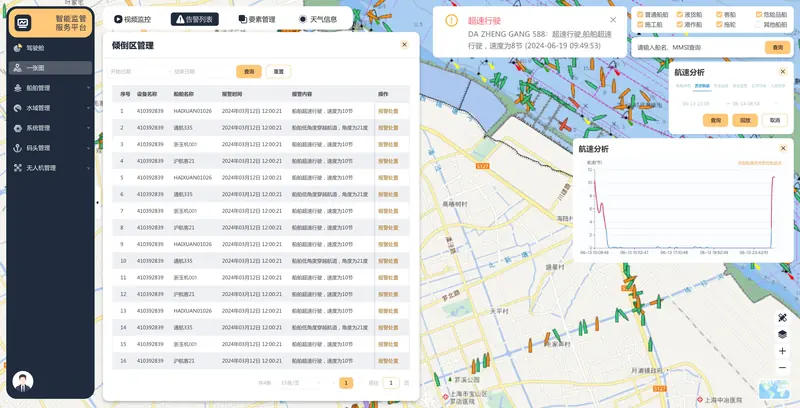The width and height of the screenshot is (800, 408).
Task: Click 报警处置 link in row 16
Action: pos(388,361)
